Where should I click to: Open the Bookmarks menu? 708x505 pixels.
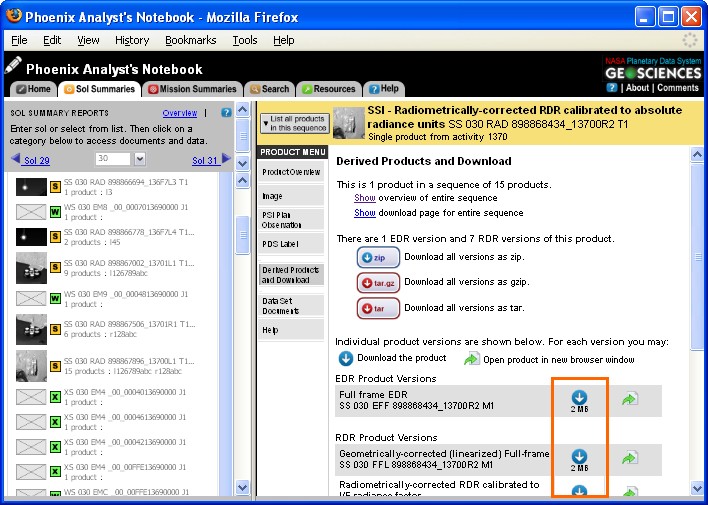coord(190,40)
